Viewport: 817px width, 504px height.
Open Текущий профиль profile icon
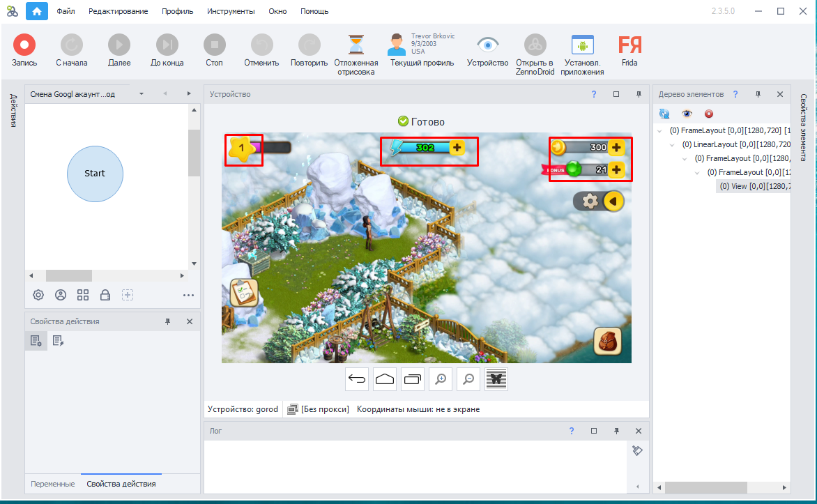coord(397,45)
